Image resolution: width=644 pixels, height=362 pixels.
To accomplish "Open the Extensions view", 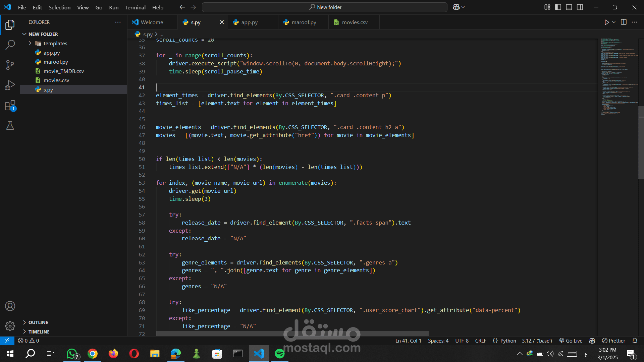I will click(10, 106).
